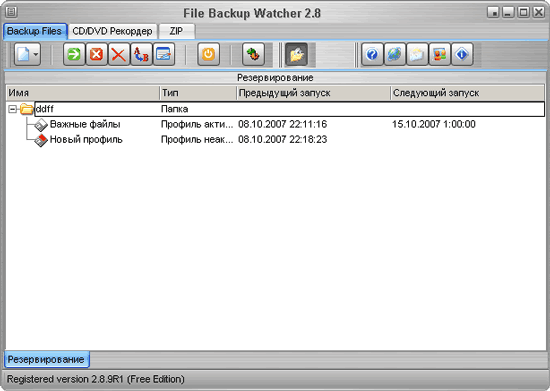The height and width of the screenshot is (391, 550).
Task: Click the Важные файлы profile icon
Action: coord(41,125)
